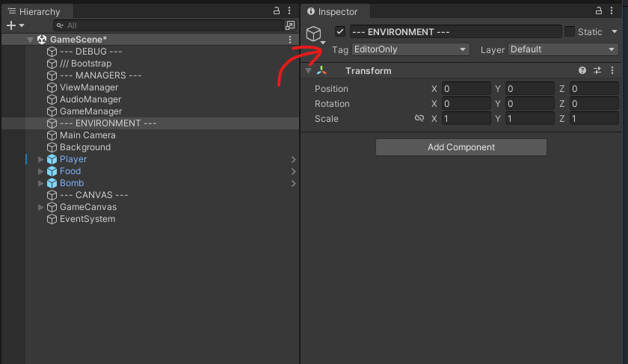This screenshot has width=628, height=364.
Task: Select --- ENVIRONMENT --- row in Hierarchy
Action: click(x=150, y=123)
